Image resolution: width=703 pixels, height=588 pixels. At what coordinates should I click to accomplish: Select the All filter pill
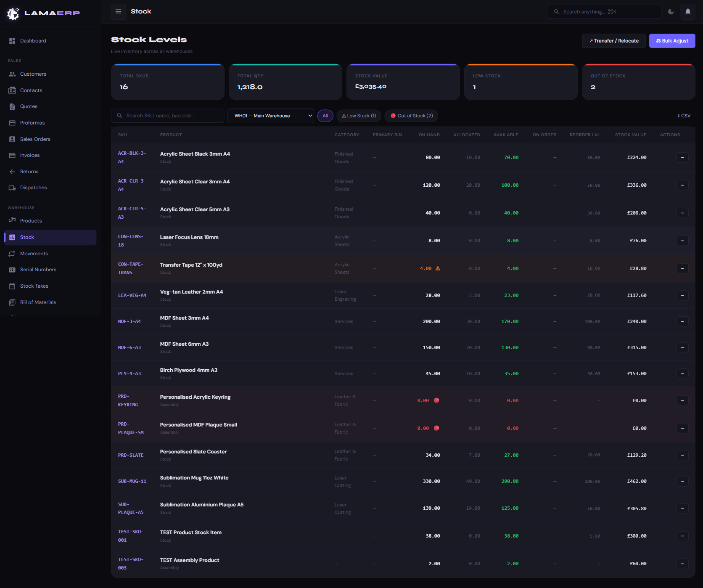pos(325,116)
